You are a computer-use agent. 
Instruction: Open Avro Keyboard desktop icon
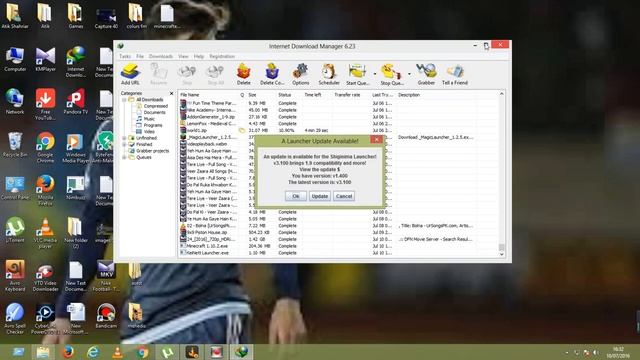[15, 276]
